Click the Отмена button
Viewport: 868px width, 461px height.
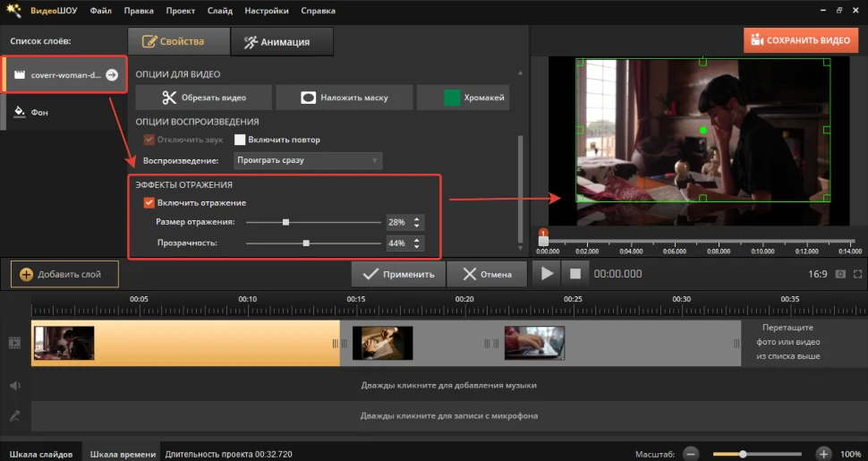[487, 274]
